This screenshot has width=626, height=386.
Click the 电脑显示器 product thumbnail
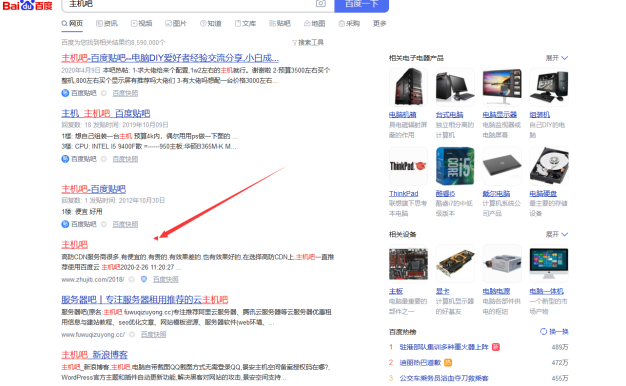coord(502,87)
